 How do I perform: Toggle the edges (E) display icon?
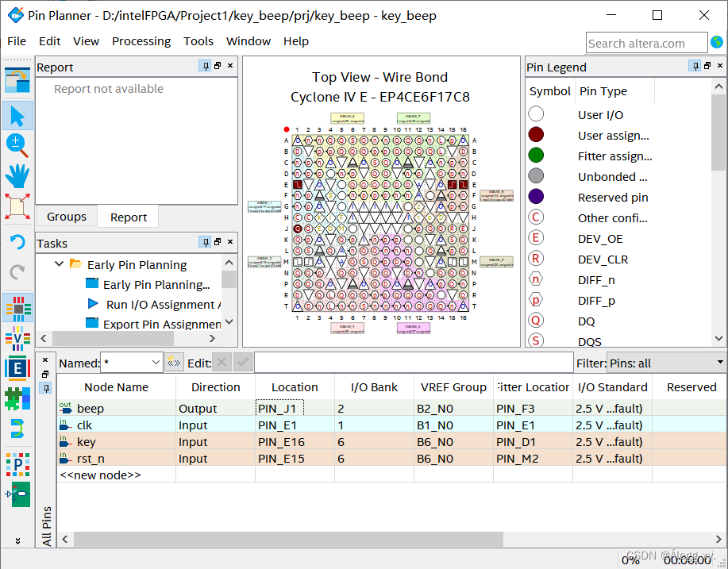tap(17, 368)
